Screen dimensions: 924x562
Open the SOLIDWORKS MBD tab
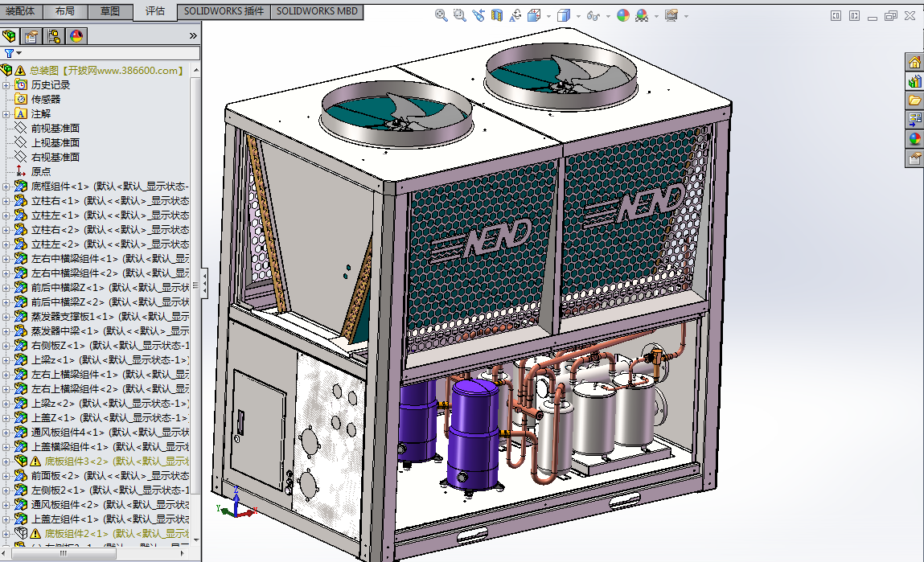pyautogui.click(x=317, y=11)
